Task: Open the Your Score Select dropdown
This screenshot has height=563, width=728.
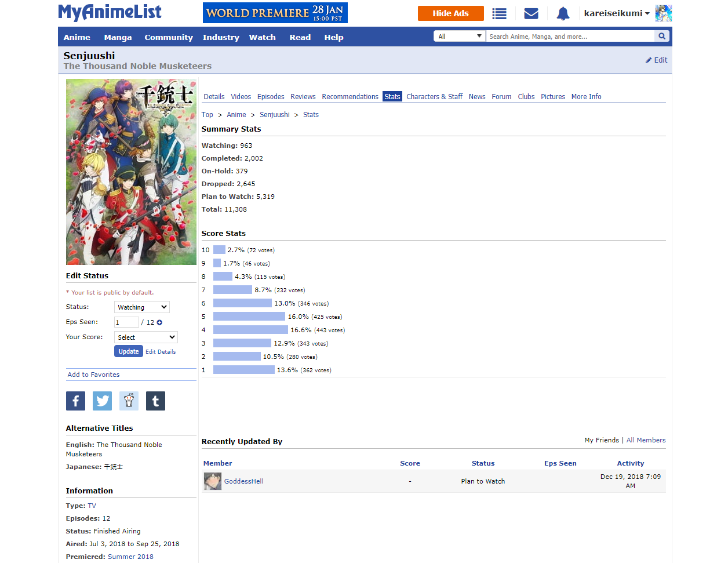Action: coord(146,337)
